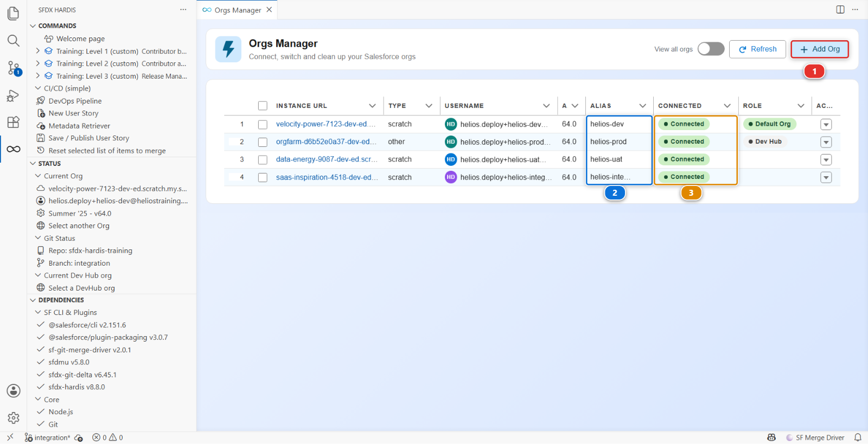Open velocity-power-7123-dev-ed instance link
The height and width of the screenshot is (444, 868).
[x=325, y=124]
